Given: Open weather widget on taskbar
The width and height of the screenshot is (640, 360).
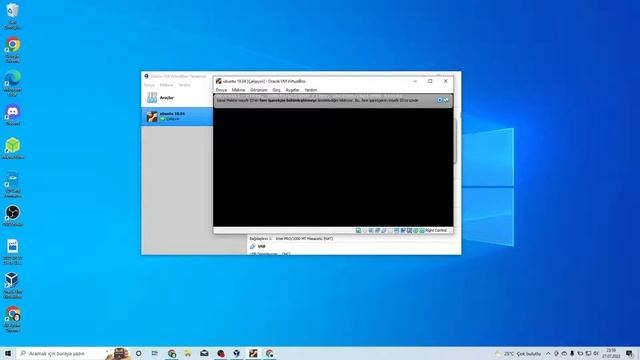Looking at the screenshot, I should [518, 353].
